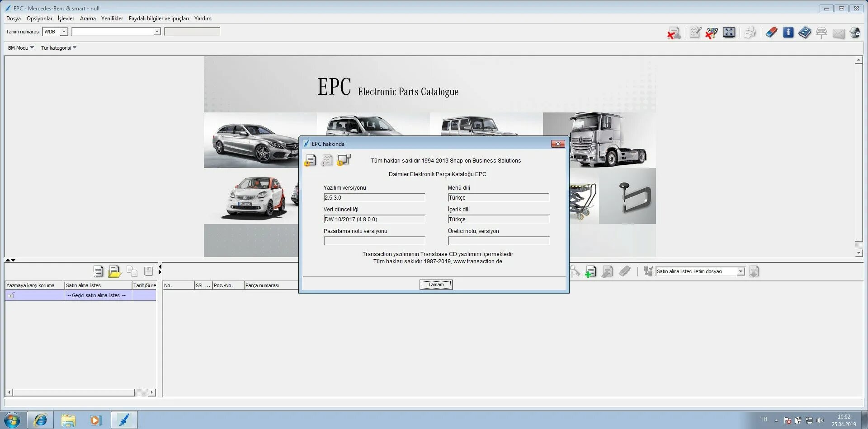Close the EPC hakkında dialog
This screenshot has height=429, width=868.
[x=558, y=144]
